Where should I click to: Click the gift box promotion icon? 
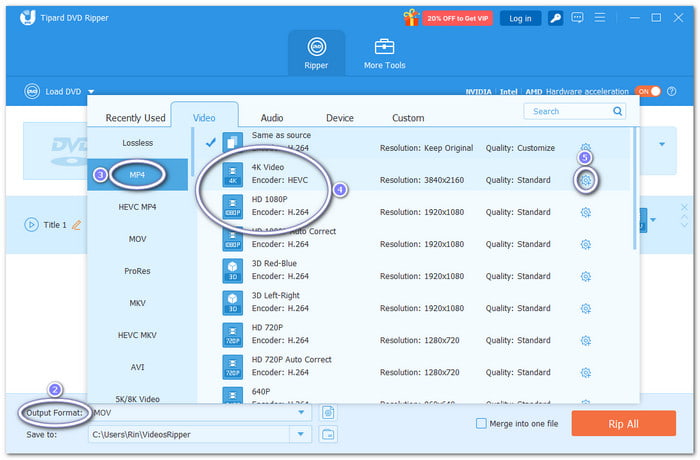411,18
